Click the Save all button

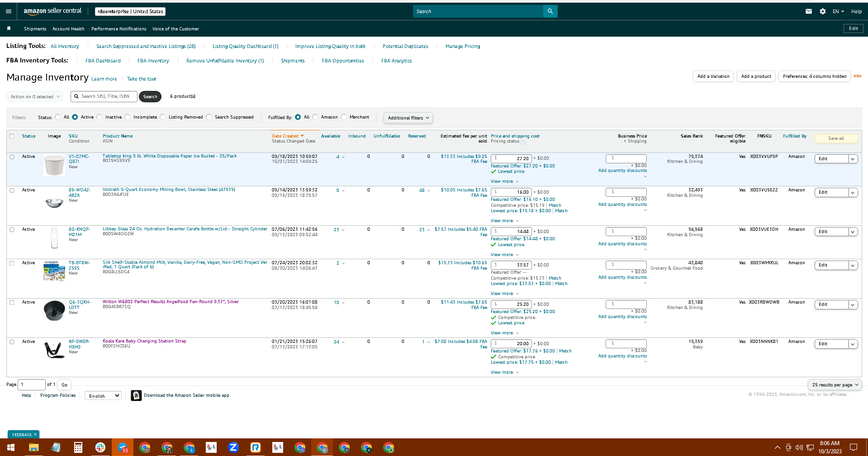(x=836, y=138)
